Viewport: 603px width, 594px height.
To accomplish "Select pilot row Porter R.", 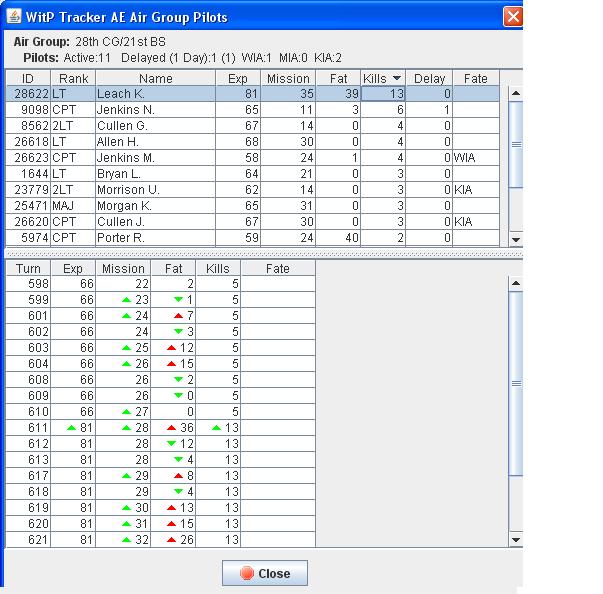I will tap(252, 238).
